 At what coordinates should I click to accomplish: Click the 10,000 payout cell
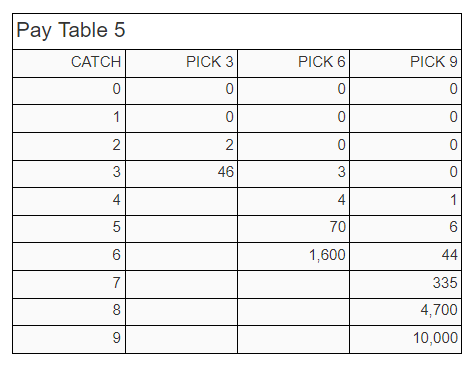(x=435, y=338)
